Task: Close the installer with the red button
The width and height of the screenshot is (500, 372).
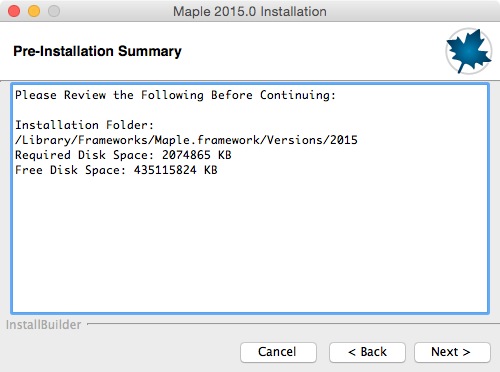Action: (14, 11)
